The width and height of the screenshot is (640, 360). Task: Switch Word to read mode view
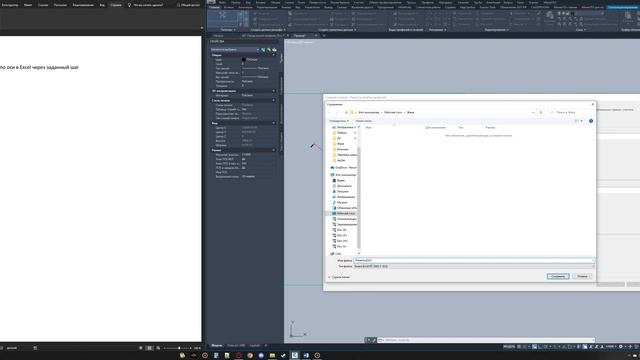(x=141, y=348)
